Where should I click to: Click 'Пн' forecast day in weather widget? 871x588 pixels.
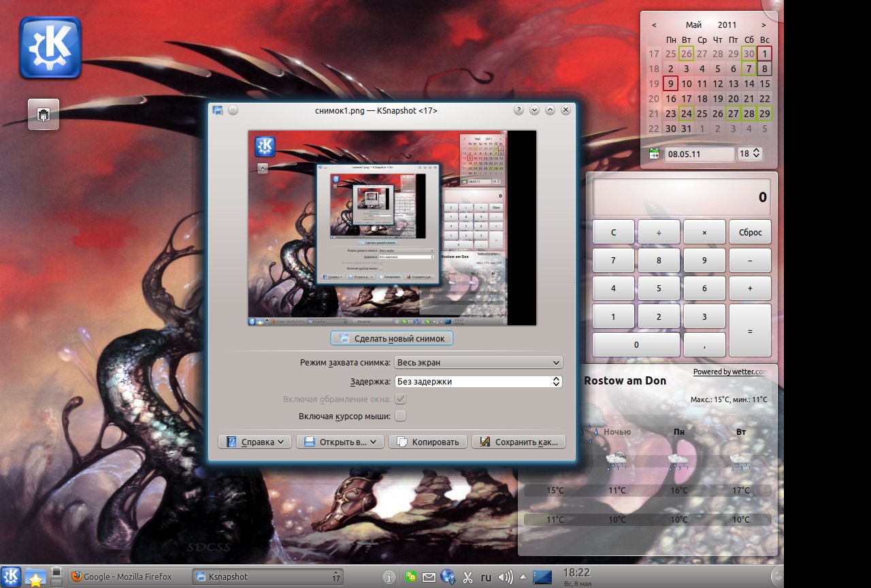coord(679,432)
